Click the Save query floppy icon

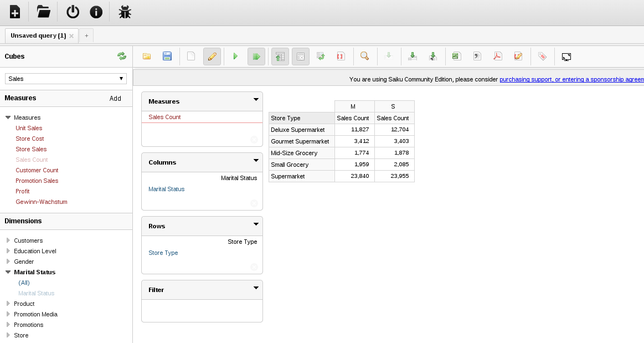tap(167, 57)
